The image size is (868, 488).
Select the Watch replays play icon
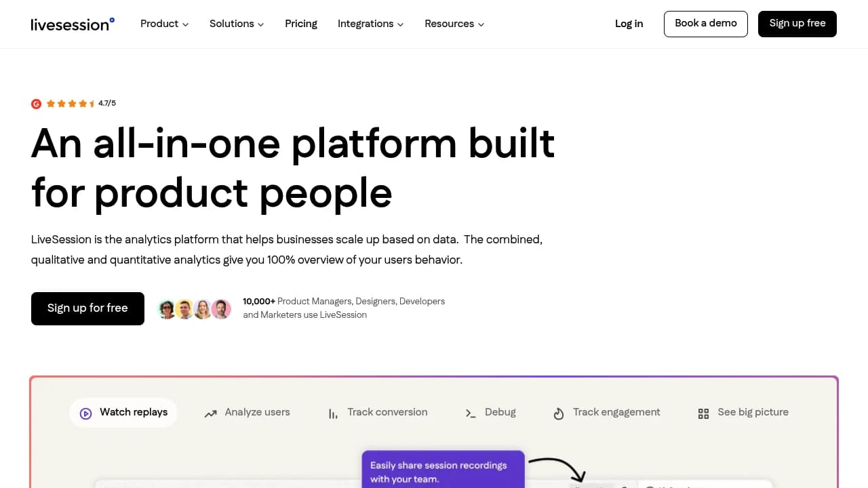click(x=86, y=413)
